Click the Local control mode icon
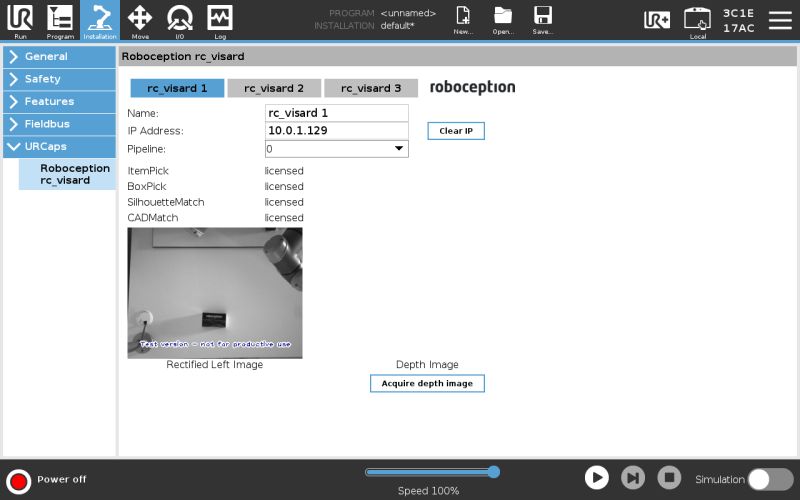This screenshot has height=500, width=800. tap(697, 22)
